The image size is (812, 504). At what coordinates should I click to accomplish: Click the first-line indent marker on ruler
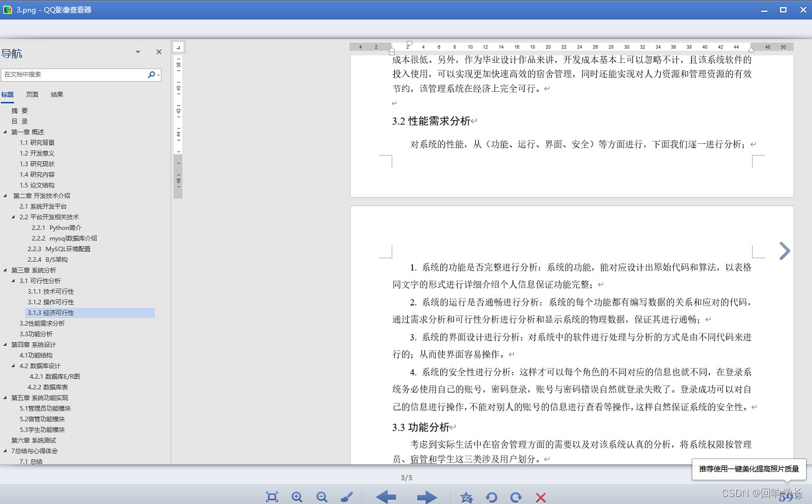[x=409, y=43]
